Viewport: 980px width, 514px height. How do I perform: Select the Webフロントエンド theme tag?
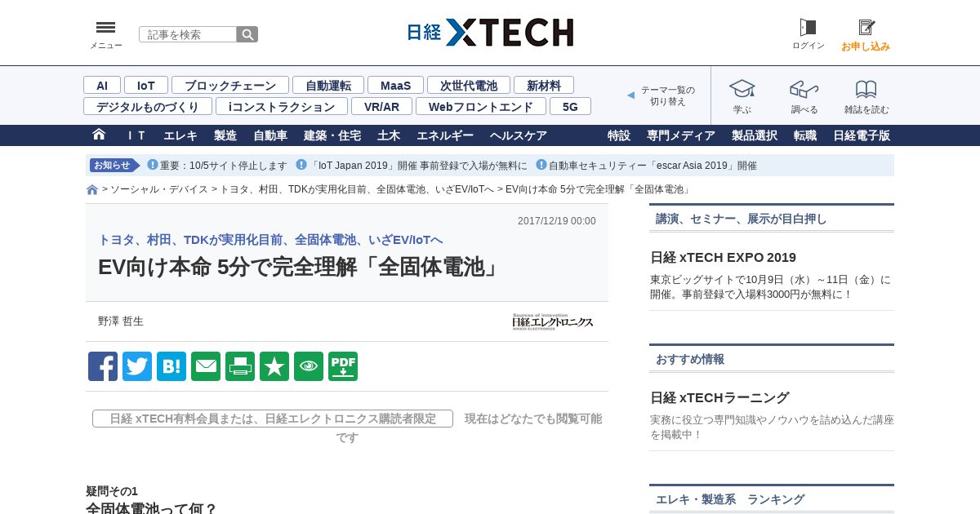point(481,106)
